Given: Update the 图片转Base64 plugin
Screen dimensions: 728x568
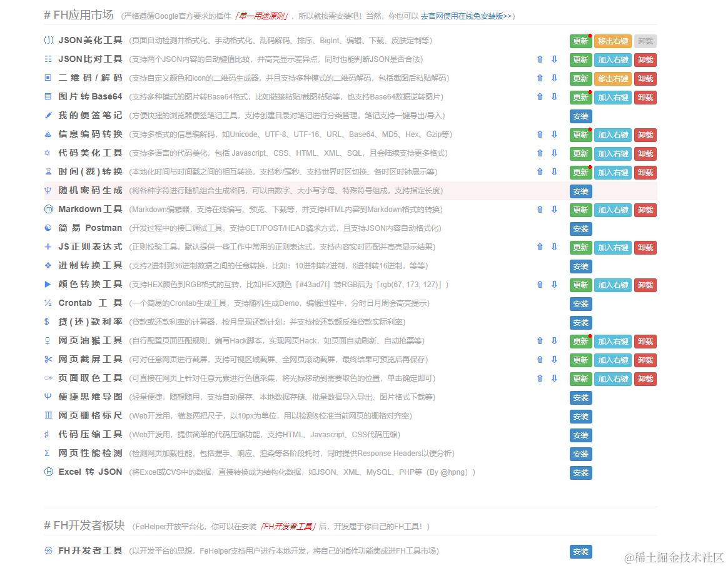Looking at the screenshot, I should click(580, 97).
